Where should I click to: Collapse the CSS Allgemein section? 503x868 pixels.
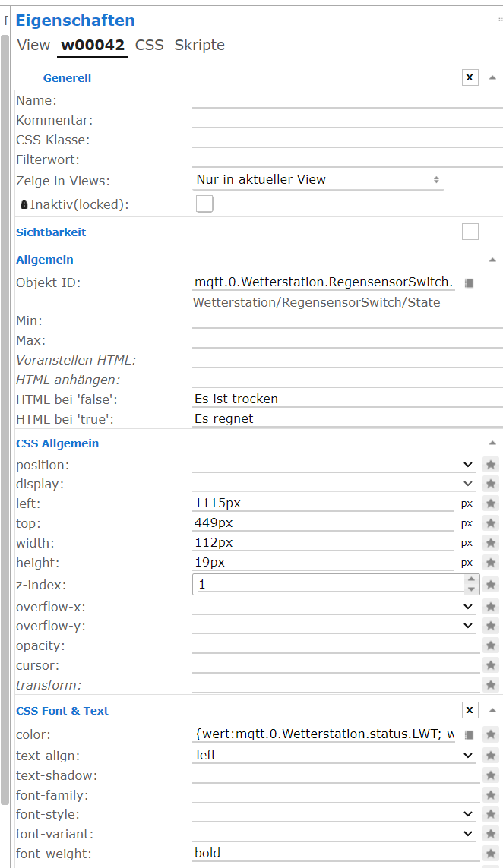[492, 444]
